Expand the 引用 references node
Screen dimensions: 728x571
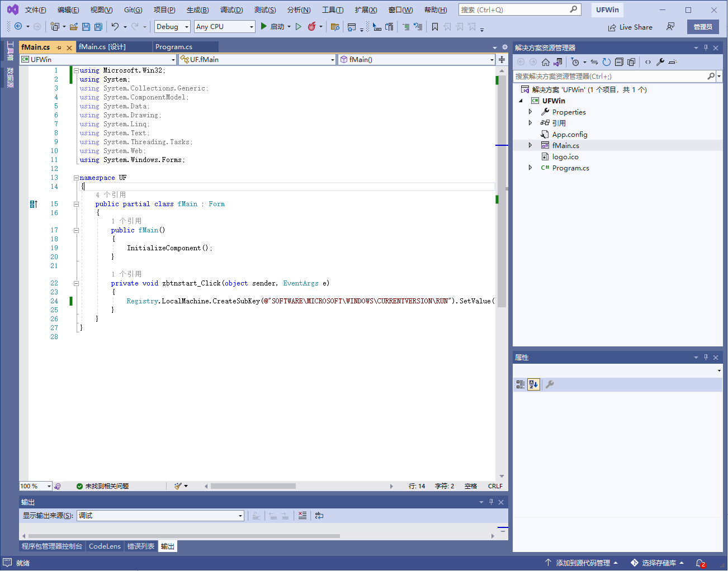click(530, 123)
